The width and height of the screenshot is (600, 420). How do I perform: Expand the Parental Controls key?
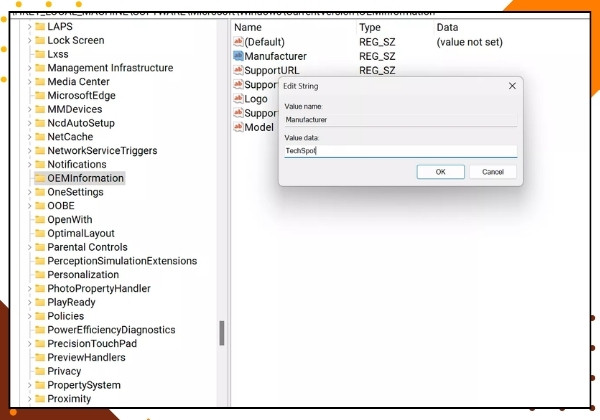pyautogui.click(x=29, y=247)
